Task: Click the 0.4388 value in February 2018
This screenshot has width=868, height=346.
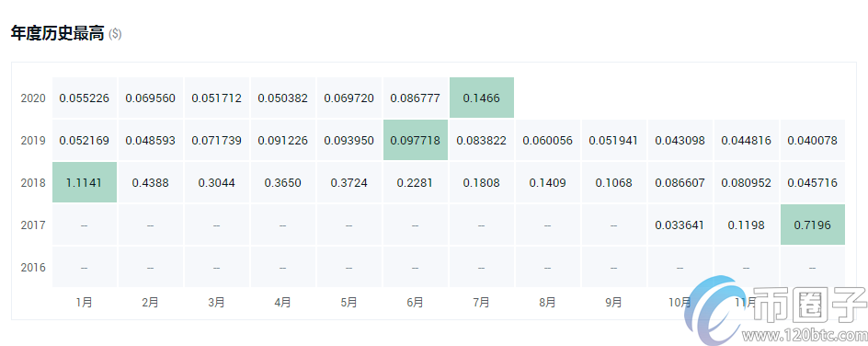Action: tap(151, 183)
